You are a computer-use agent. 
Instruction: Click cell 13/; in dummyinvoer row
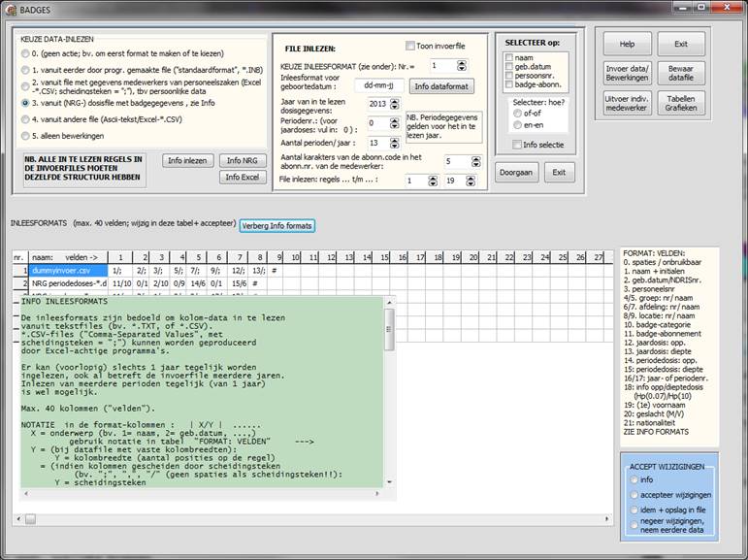click(x=257, y=271)
